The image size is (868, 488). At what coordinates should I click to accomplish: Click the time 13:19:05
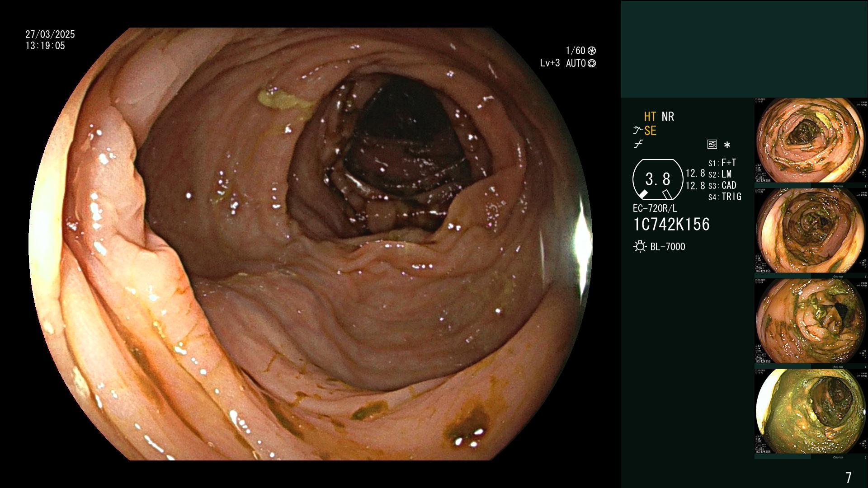[x=45, y=46]
